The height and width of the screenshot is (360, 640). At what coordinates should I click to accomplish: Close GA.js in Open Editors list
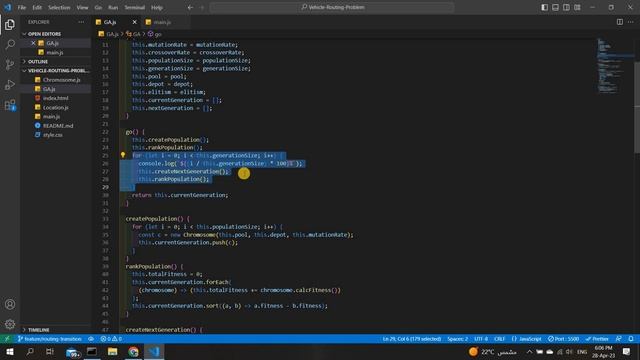(x=33, y=43)
